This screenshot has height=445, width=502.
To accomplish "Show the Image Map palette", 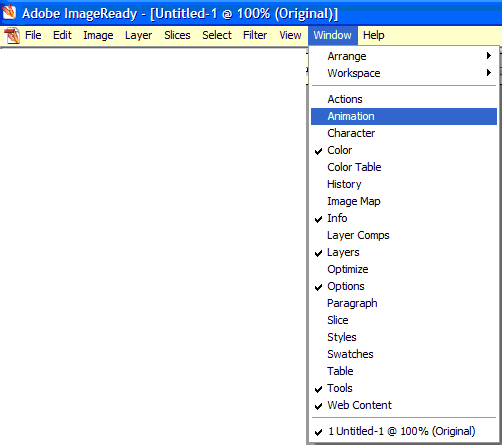I will tap(404, 201).
